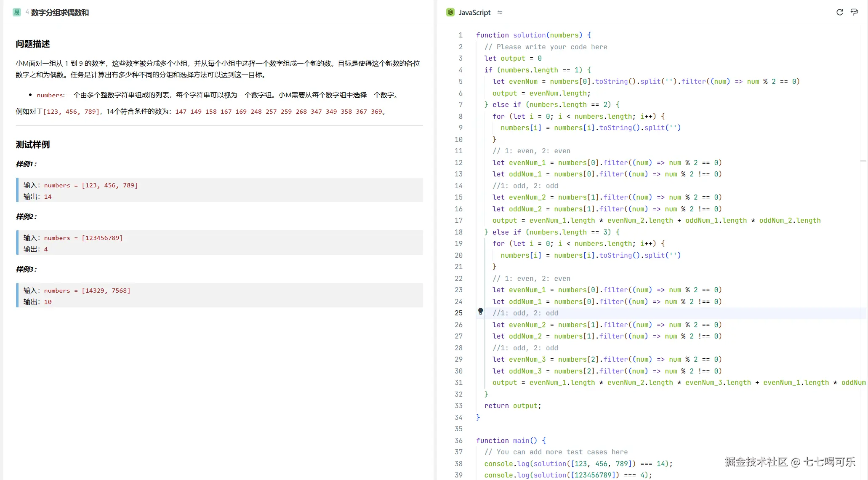Click the sample output value 14 in 样例1
868x480 pixels.
click(x=48, y=196)
